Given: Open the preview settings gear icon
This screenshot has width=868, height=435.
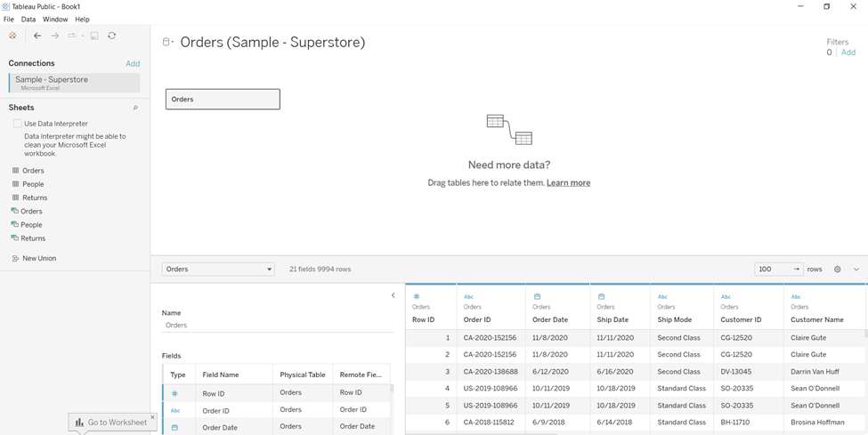Looking at the screenshot, I should (x=838, y=269).
